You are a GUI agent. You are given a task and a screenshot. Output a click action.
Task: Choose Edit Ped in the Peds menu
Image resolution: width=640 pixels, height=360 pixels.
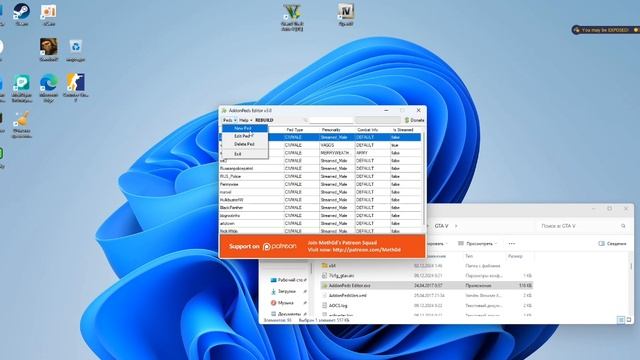(244, 136)
